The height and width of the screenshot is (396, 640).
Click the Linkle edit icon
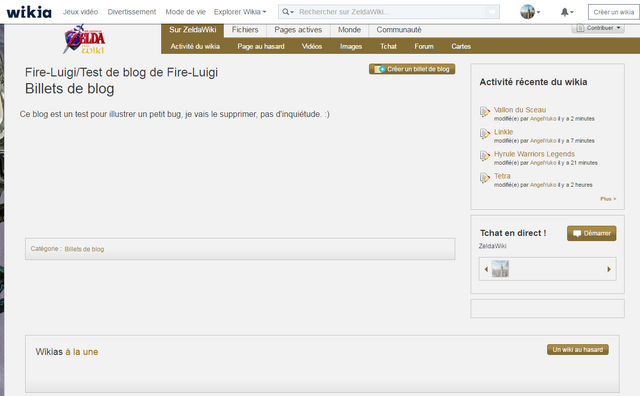click(484, 134)
